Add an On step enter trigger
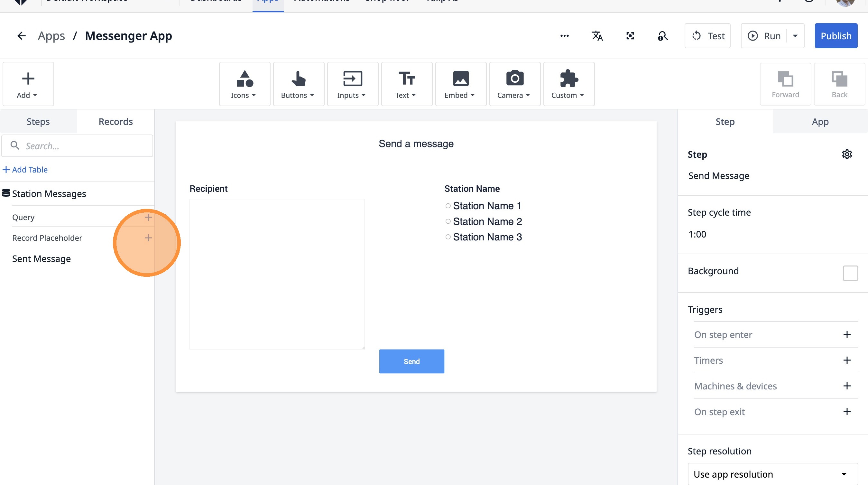Image resolution: width=868 pixels, height=485 pixels. pyautogui.click(x=847, y=334)
